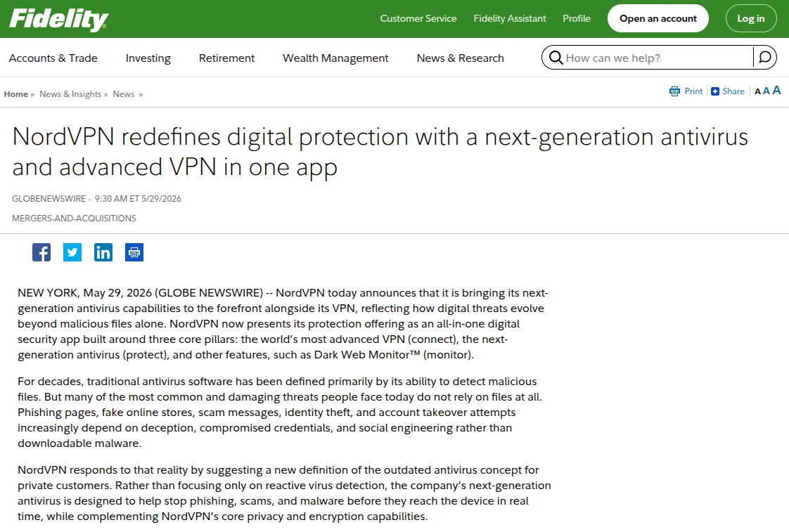Viewport: 789px width, 532px height.
Task: Select largest text size A
Action: click(776, 91)
